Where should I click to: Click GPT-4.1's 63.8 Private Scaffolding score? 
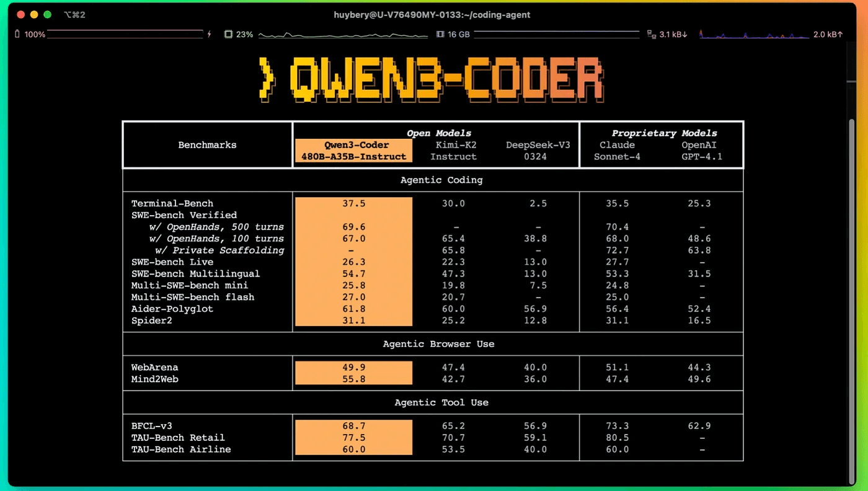tap(699, 250)
